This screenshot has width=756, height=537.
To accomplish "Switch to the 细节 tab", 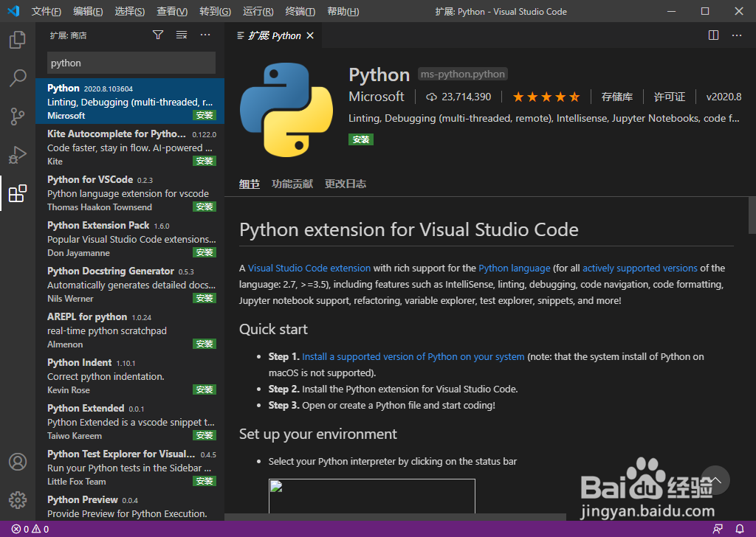I will tap(250, 184).
